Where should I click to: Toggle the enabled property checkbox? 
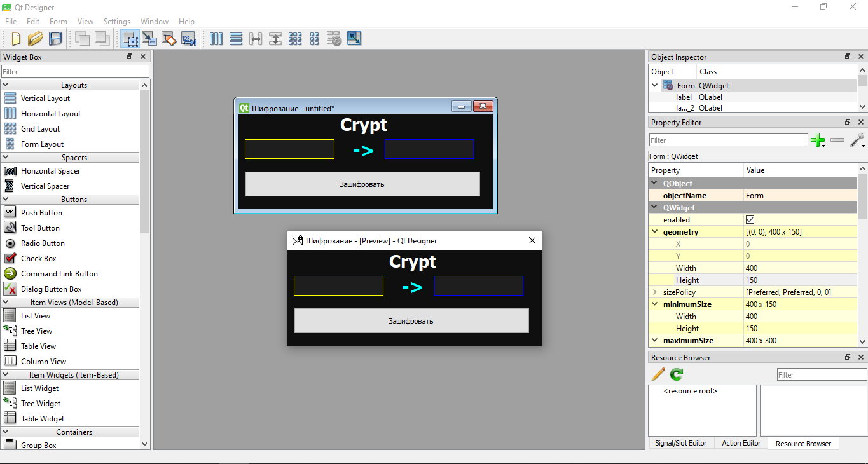coord(750,220)
